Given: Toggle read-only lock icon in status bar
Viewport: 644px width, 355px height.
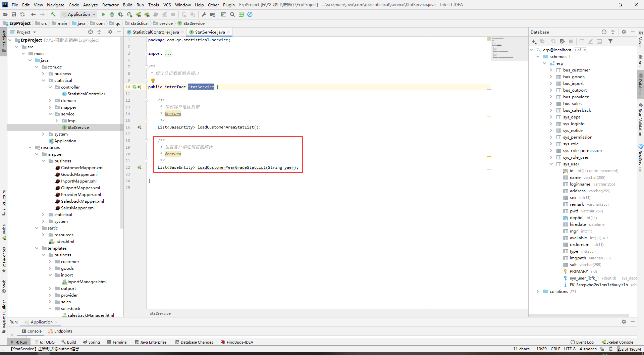Looking at the screenshot, I should (x=602, y=349).
